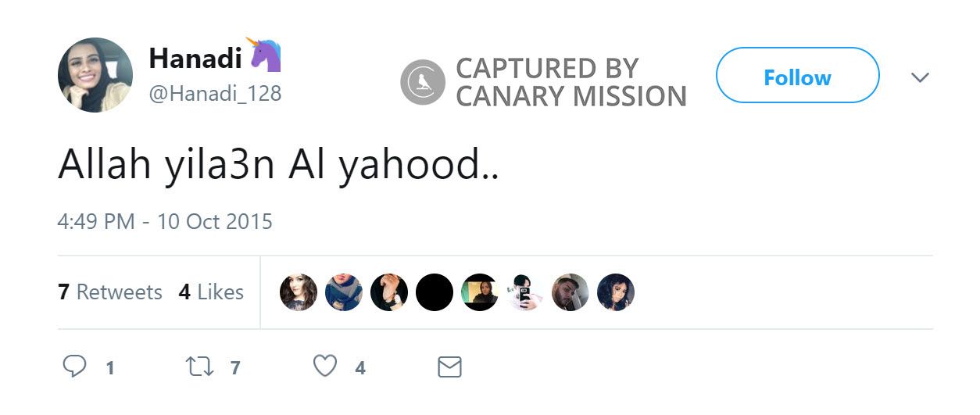980x415 pixels.
Task: Click the Canary Mission bird logo
Action: click(x=423, y=82)
